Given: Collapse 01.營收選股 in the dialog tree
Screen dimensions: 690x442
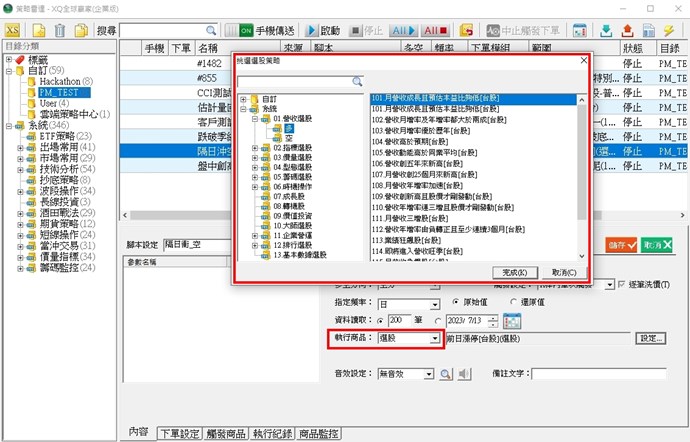Looking at the screenshot, I should point(255,119).
